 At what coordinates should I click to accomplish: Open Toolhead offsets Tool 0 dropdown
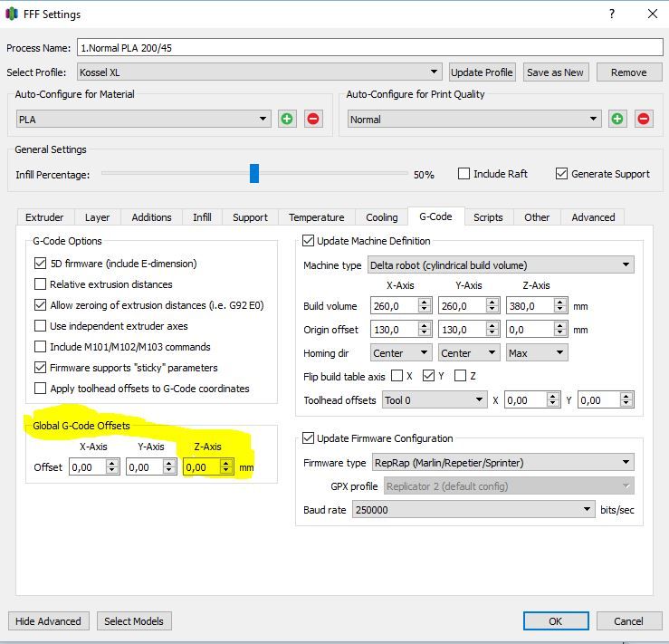[x=435, y=399]
